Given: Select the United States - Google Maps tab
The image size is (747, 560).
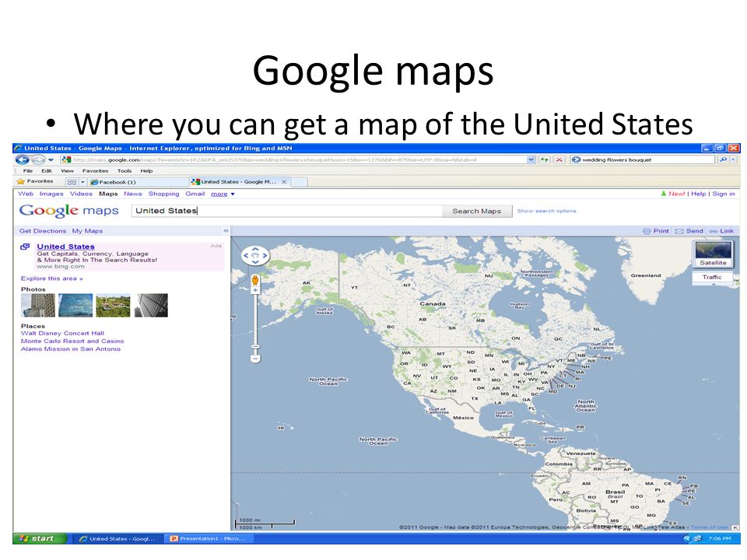Looking at the screenshot, I should 234,182.
